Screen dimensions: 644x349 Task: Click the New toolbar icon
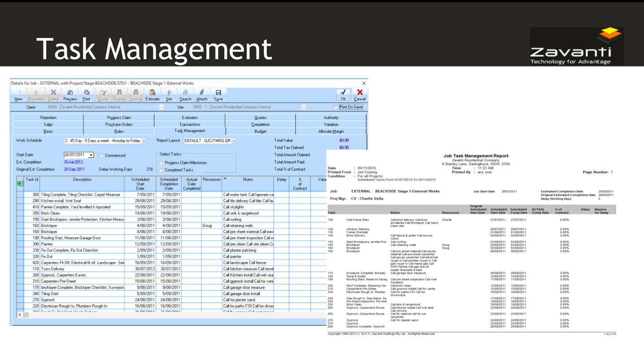coord(18,95)
